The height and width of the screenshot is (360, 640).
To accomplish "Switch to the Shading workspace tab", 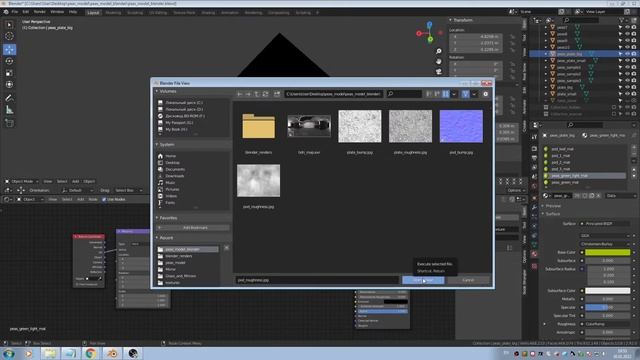I will (208, 13).
